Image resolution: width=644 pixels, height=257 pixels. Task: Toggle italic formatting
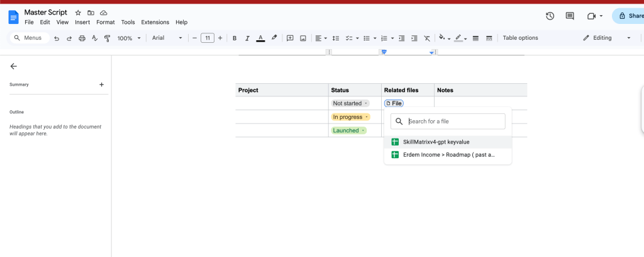(x=247, y=38)
